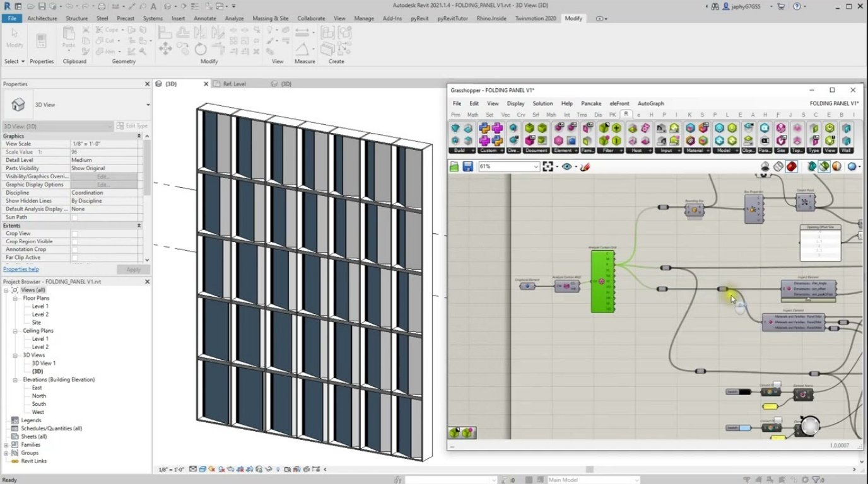Check the Crop Region Visible checkbox

pos(74,242)
